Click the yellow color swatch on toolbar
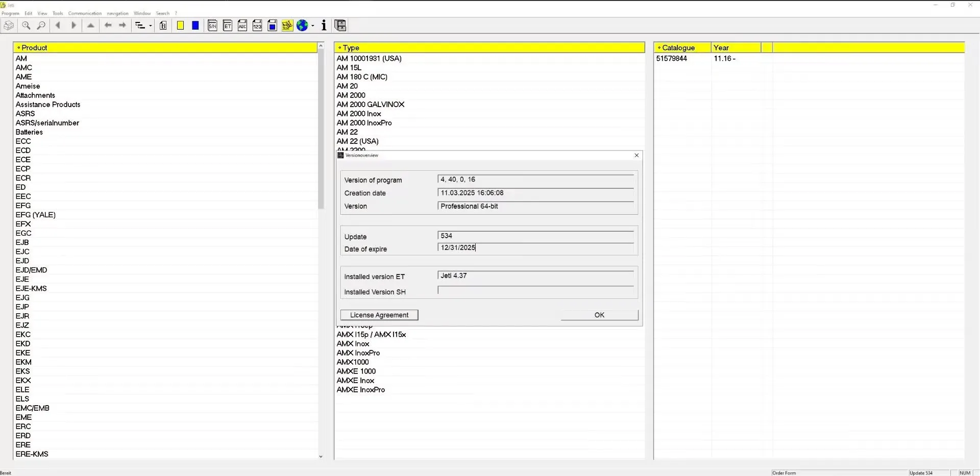The height and width of the screenshot is (476, 980). (180, 25)
